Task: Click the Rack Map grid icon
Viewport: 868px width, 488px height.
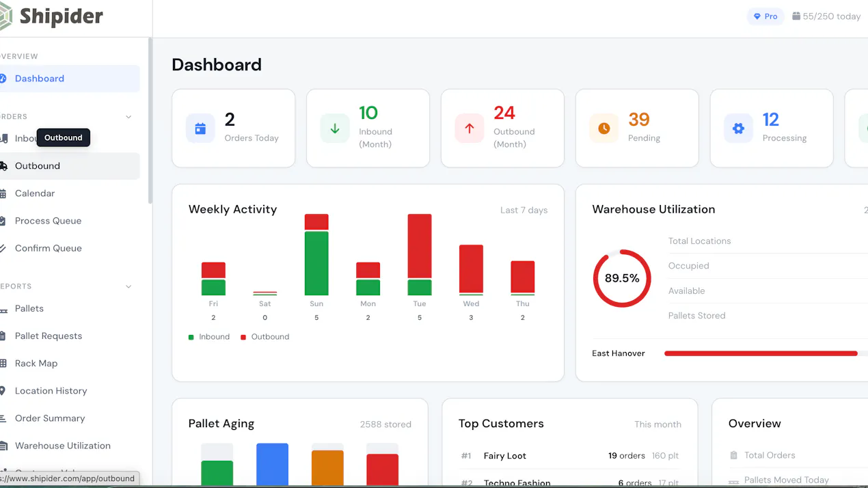Action: tap(3, 364)
